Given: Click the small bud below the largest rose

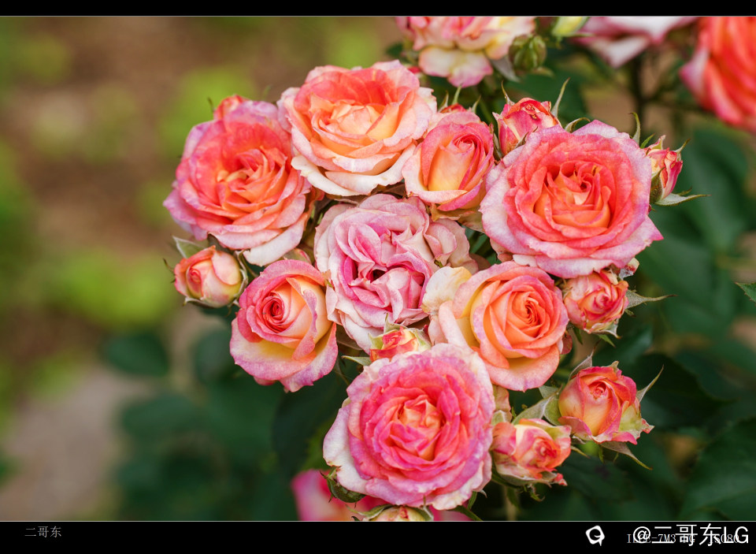Looking at the screenshot, I should [595, 300].
